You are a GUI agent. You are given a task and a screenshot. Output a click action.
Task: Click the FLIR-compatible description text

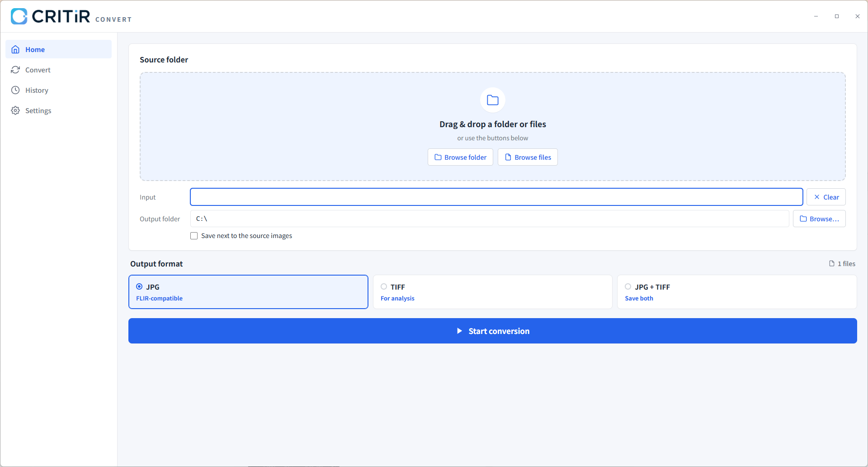[x=159, y=298]
